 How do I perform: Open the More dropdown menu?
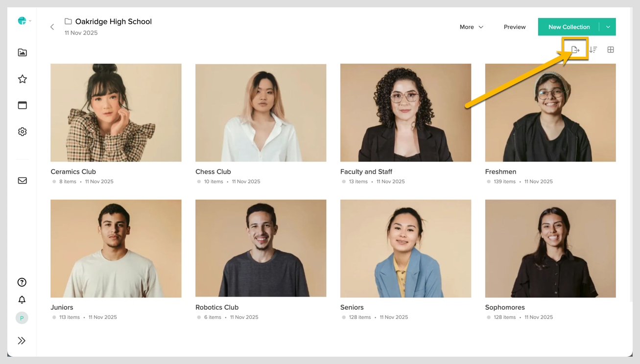pyautogui.click(x=471, y=27)
